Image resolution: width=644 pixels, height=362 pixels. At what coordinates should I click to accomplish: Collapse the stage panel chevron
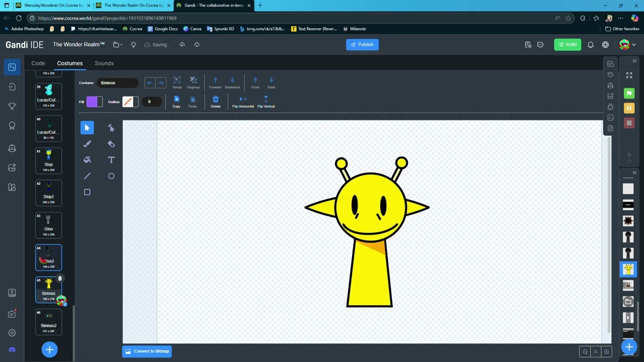tap(634, 61)
